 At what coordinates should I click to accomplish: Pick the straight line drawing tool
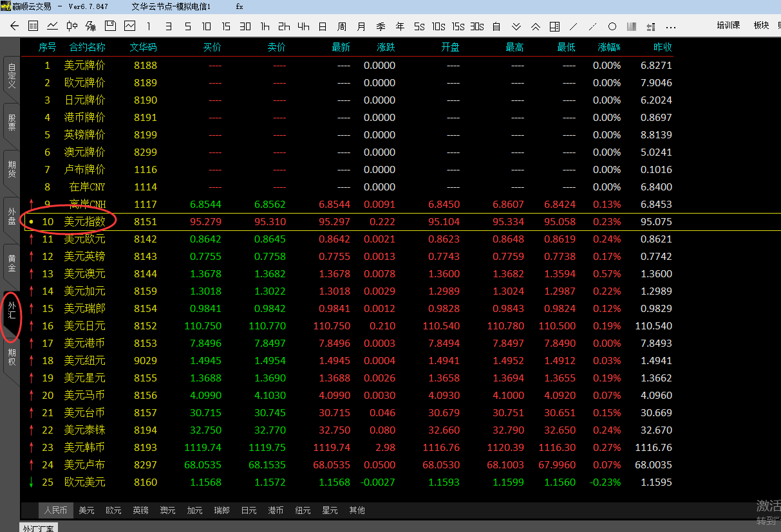point(574,26)
